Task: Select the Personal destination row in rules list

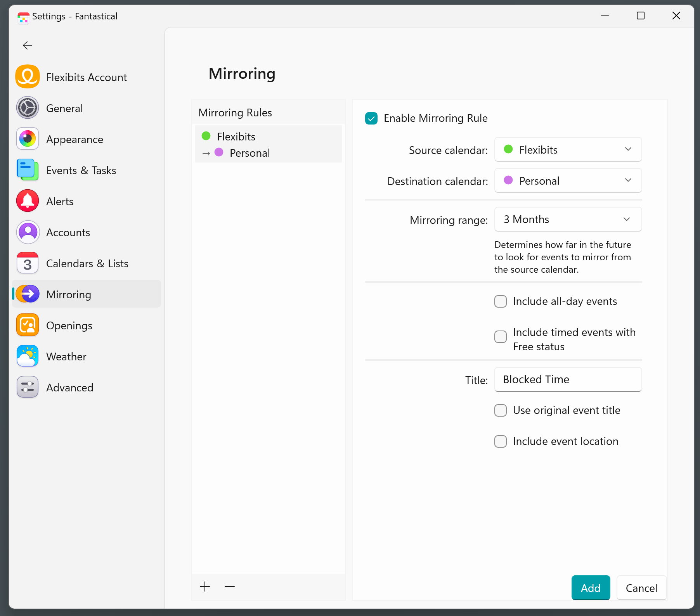Action: (x=269, y=153)
